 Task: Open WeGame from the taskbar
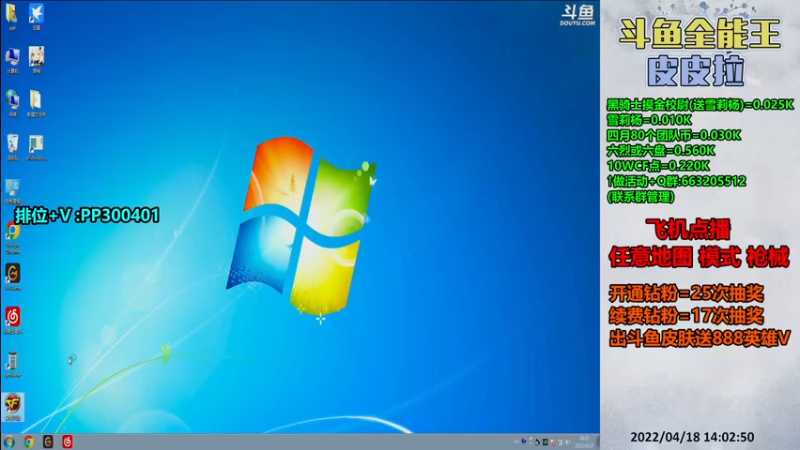click(x=48, y=442)
